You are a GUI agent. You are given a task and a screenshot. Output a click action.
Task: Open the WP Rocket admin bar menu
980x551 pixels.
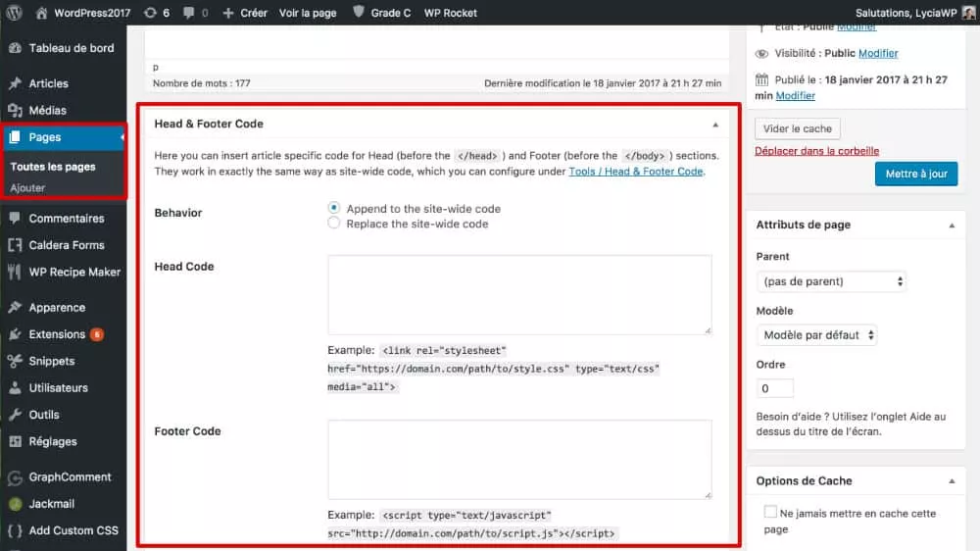click(x=451, y=13)
